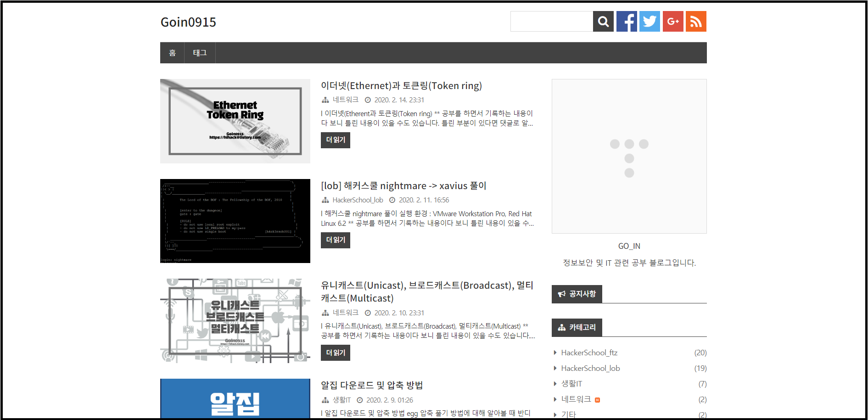Click the count (7) beside 생활IT
Viewport: 868px width, 420px height.
pyautogui.click(x=702, y=384)
